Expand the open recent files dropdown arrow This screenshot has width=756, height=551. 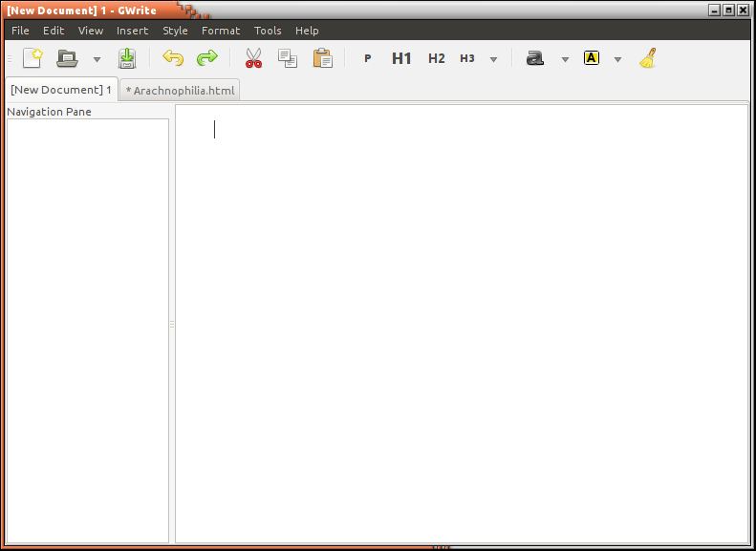tap(97, 59)
